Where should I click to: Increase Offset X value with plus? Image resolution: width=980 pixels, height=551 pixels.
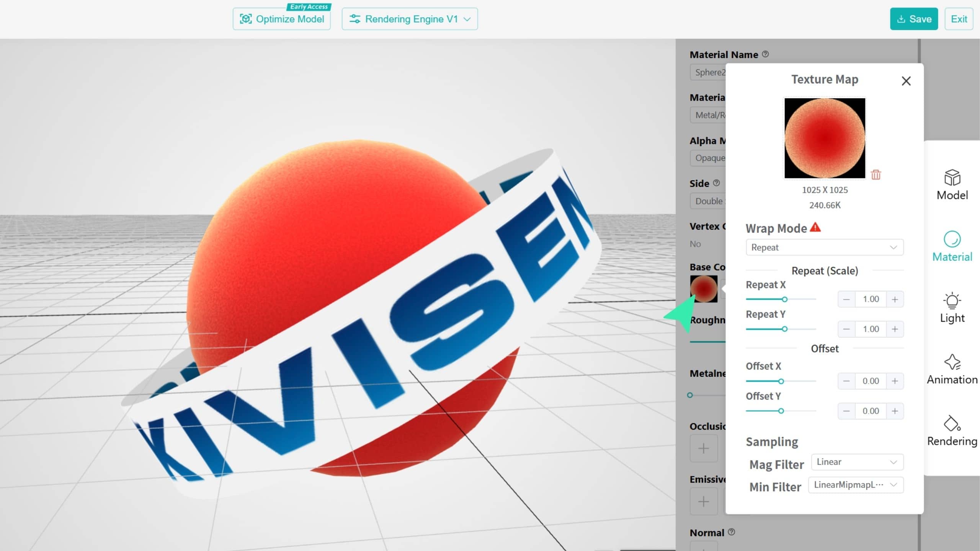click(895, 381)
